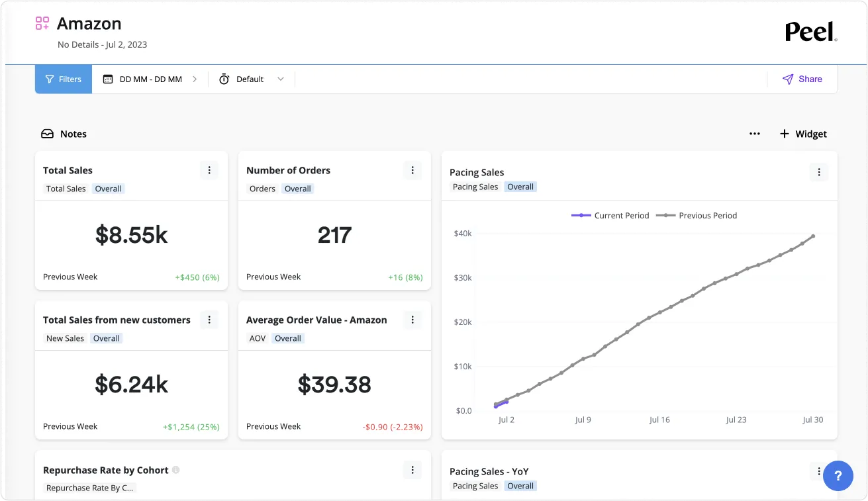Open Average Order Value widget kebab menu
The height and width of the screenshot is (501, 868).
click(412, 320)
